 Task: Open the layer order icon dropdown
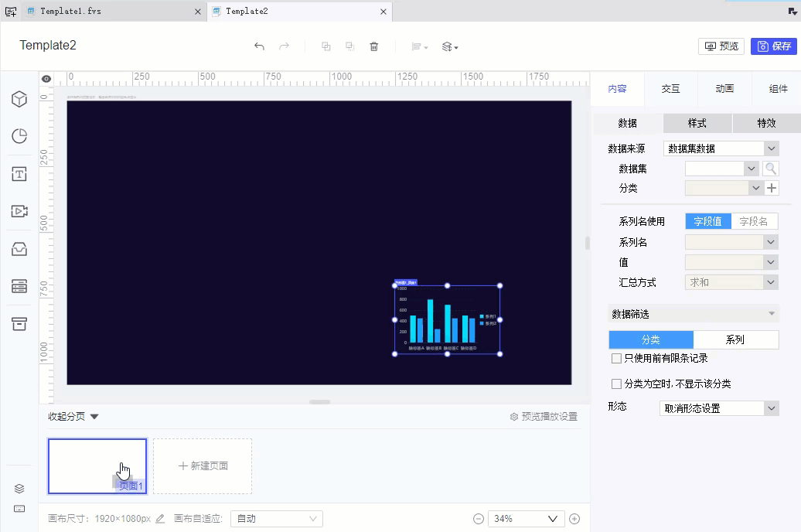(450, 47)
